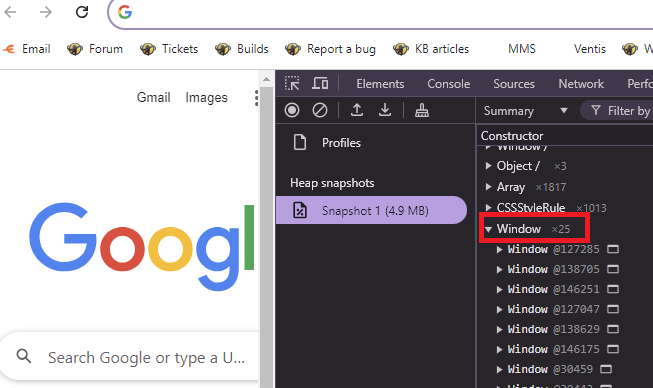
Task: Switch to the Network tab
Action: tap(581, 84)
